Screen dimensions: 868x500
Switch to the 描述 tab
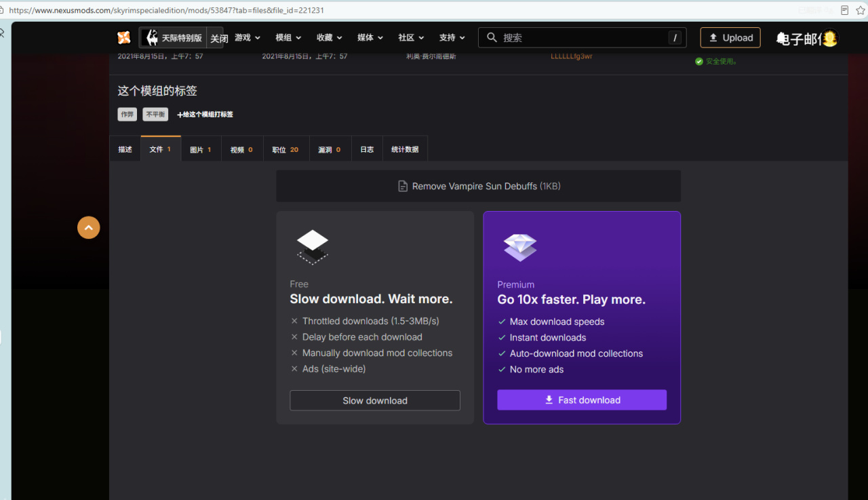pos(125,149)
